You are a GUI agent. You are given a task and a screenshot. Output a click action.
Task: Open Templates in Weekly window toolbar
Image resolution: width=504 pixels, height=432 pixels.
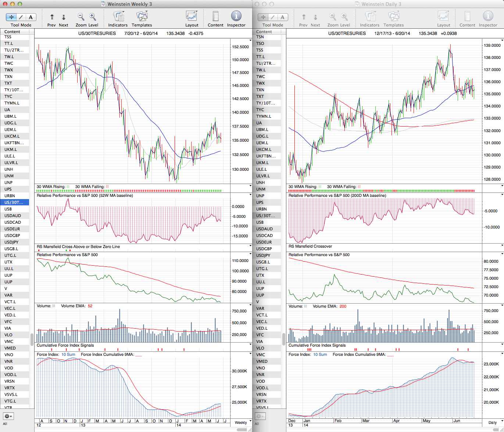142,17
